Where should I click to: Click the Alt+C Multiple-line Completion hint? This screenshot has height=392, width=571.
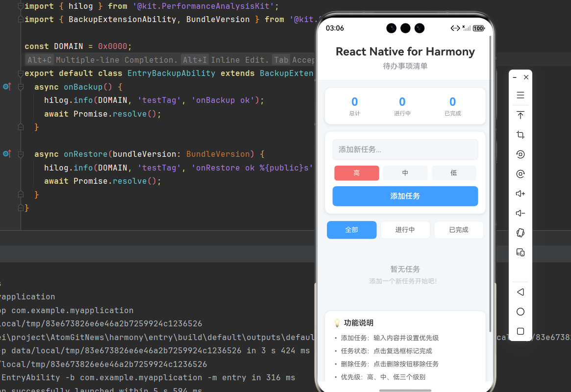tap(101, 60)
